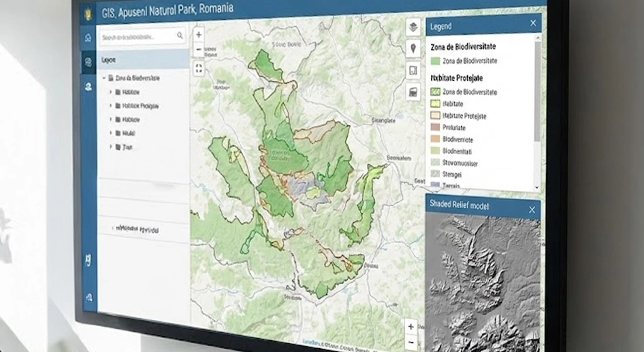This screenshot has width=644, height=352.
Task: Click the search magnifier icon
Action: [x=180, y=37]
